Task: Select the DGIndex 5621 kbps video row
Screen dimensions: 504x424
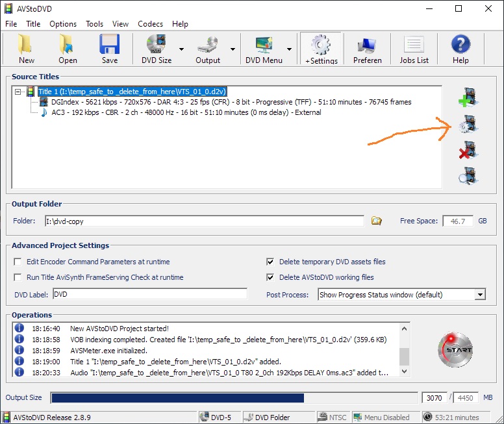Action: pyautogui.click(x=231, y=102)
